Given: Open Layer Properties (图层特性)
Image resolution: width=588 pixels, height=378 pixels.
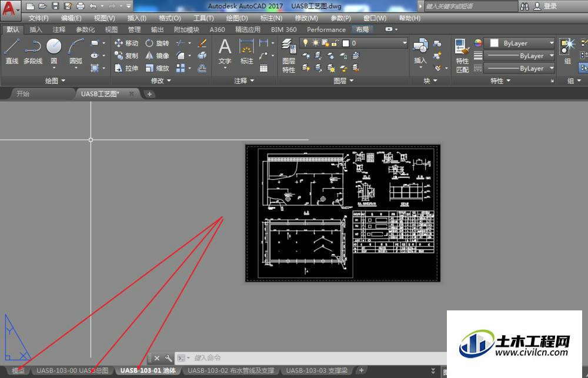Looking at the screenshot, I should click(289, 55).
